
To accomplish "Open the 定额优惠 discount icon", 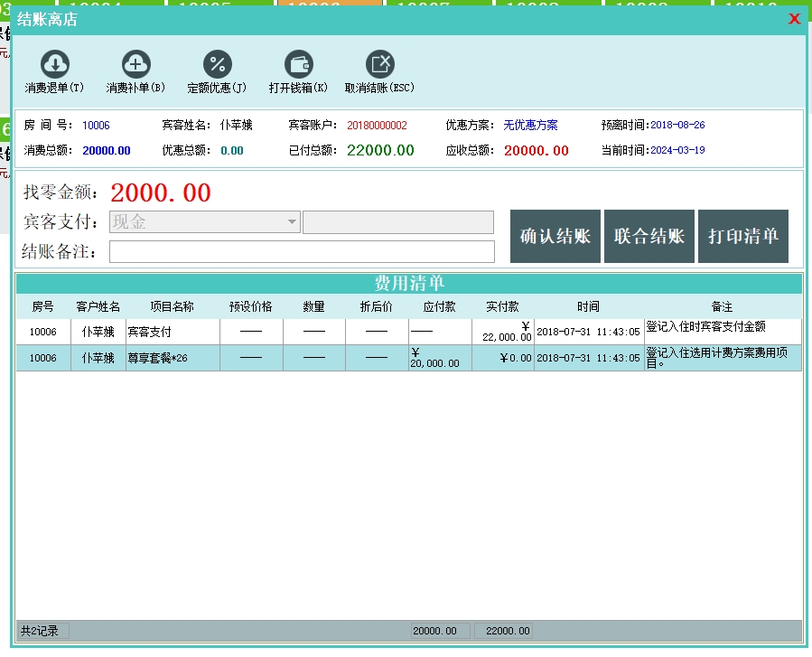I will [217, 64].
